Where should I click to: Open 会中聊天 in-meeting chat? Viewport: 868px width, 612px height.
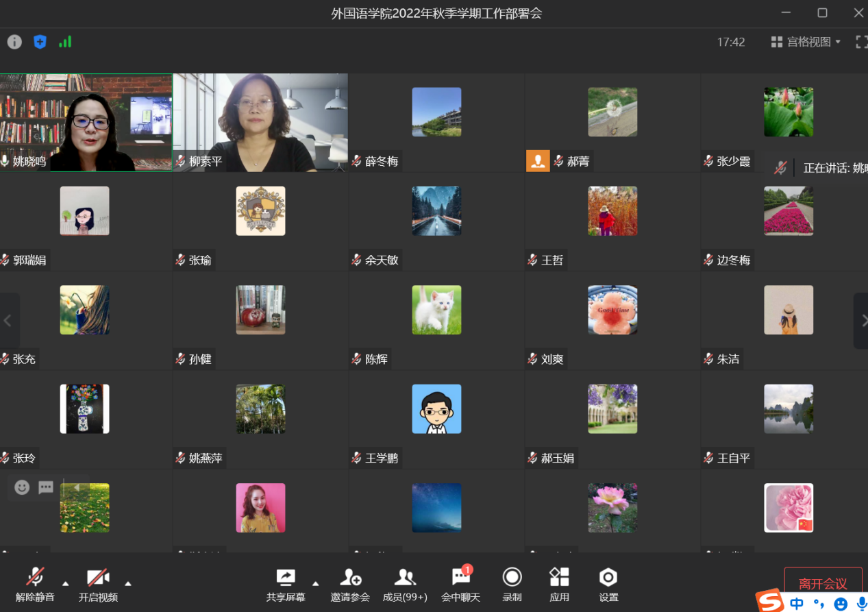(460, 584)
